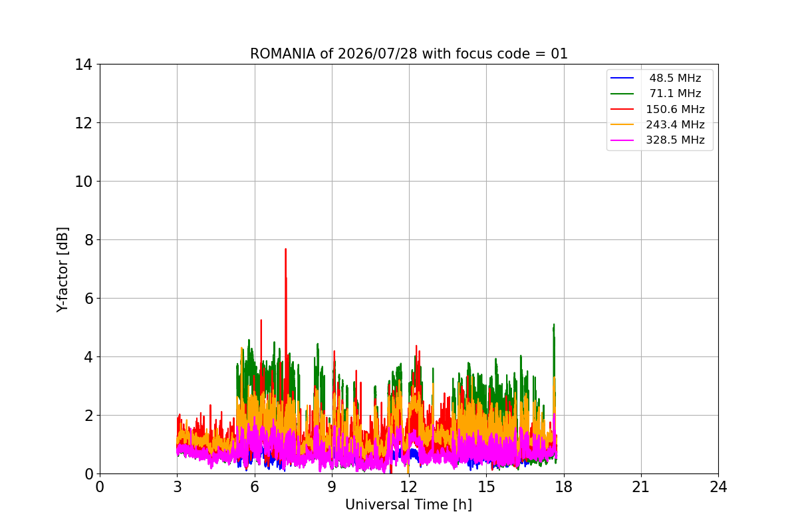
Task: Click the y-axis tick label 14
Action: click(x=83, y=65)
